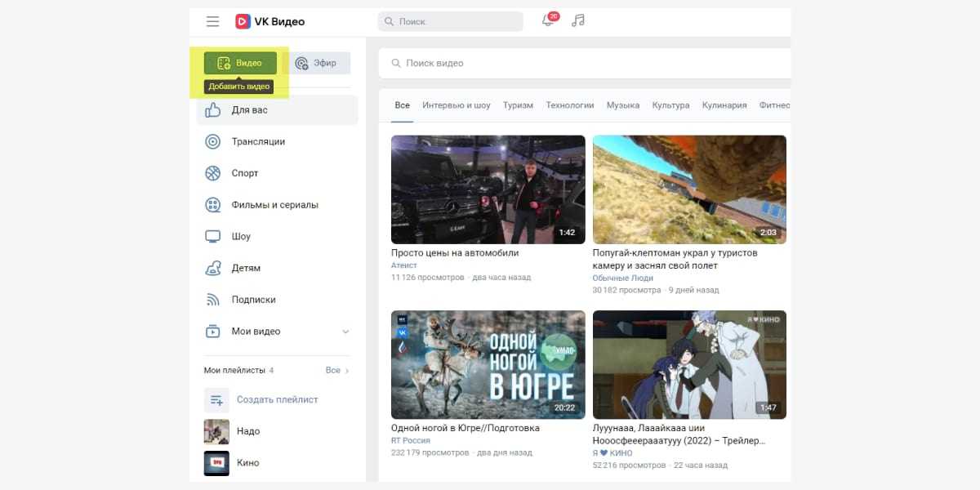Open notifications bell icon
Image resolution: width=980 pixels, height=490 pixels.
549,21
